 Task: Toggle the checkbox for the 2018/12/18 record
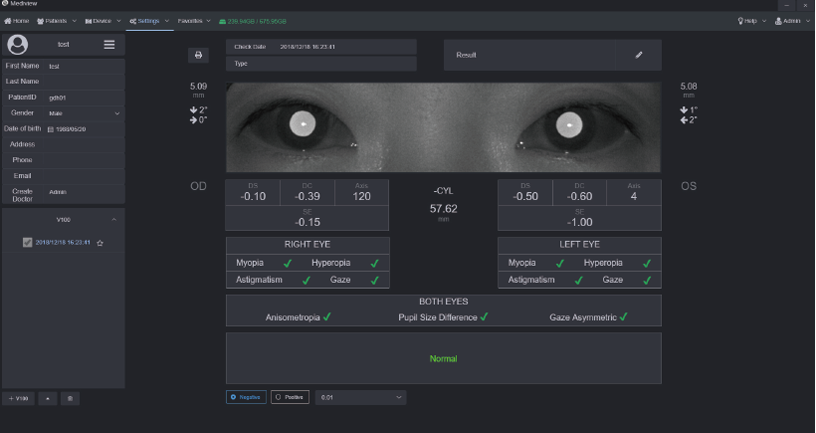coord(28,242)
